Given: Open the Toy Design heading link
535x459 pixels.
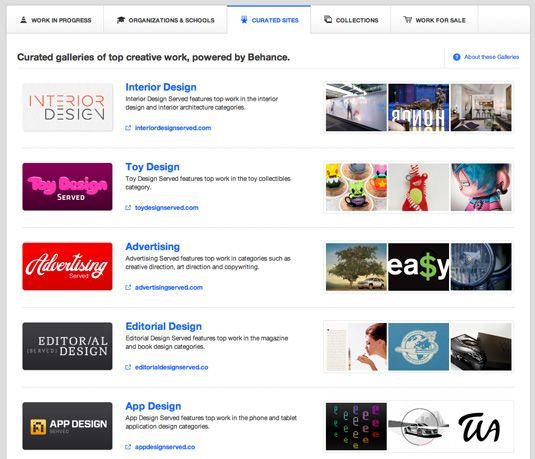Looking at the screenshot, I should [x=152, y=167].
